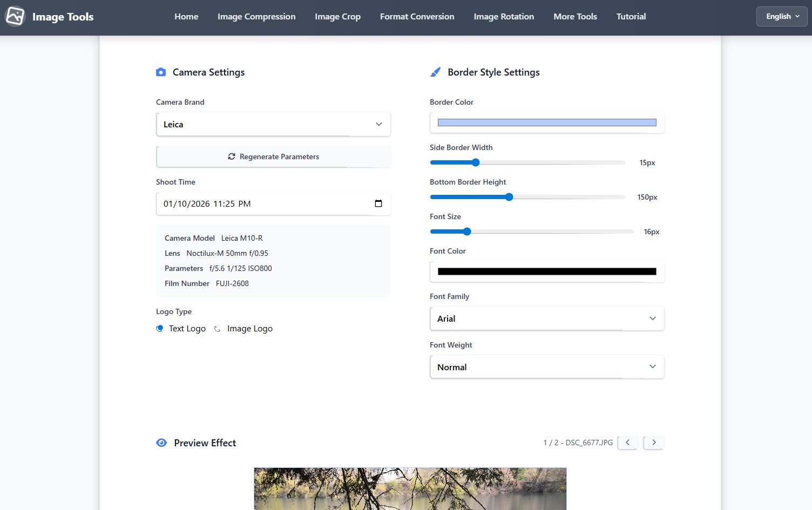Click the eye icon beside Preview Effect

[161, 443]
